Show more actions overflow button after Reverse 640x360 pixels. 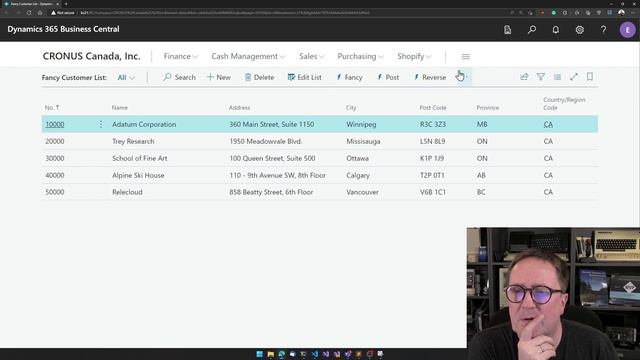click(463, 77)
